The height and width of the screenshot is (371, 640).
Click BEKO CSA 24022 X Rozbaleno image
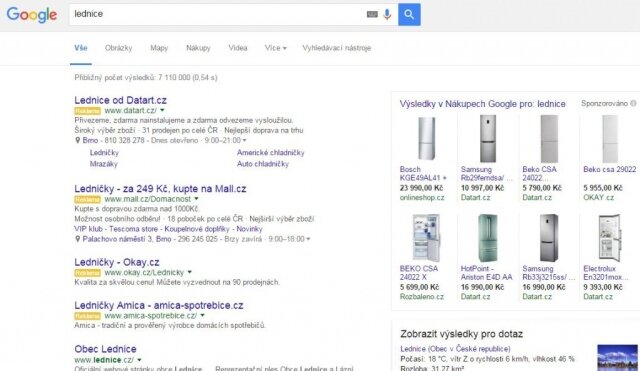point(427,238)
